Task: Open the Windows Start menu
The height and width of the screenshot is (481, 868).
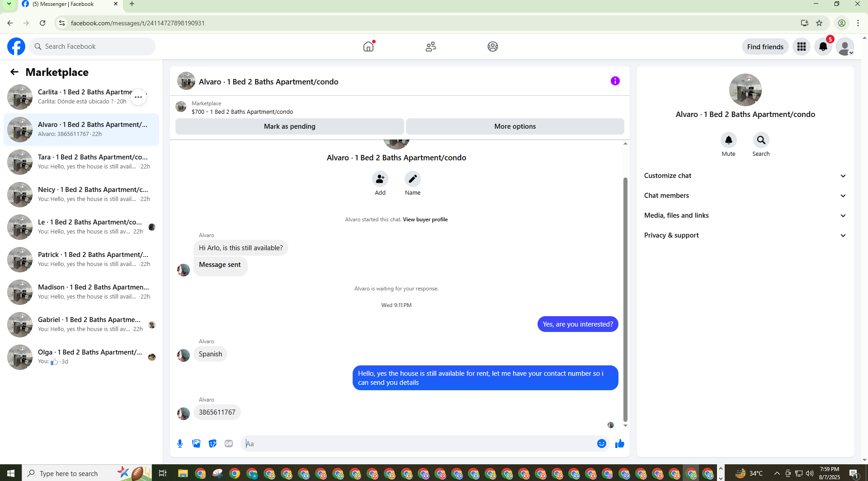Action: click(x=11, y=473)
